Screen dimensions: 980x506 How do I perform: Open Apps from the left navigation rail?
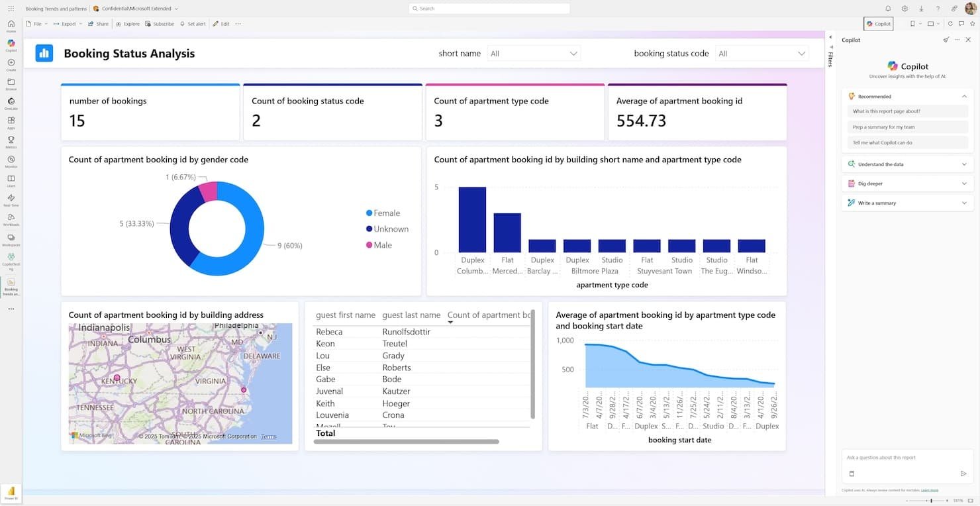pyautogui.click(x=11, y=121)
